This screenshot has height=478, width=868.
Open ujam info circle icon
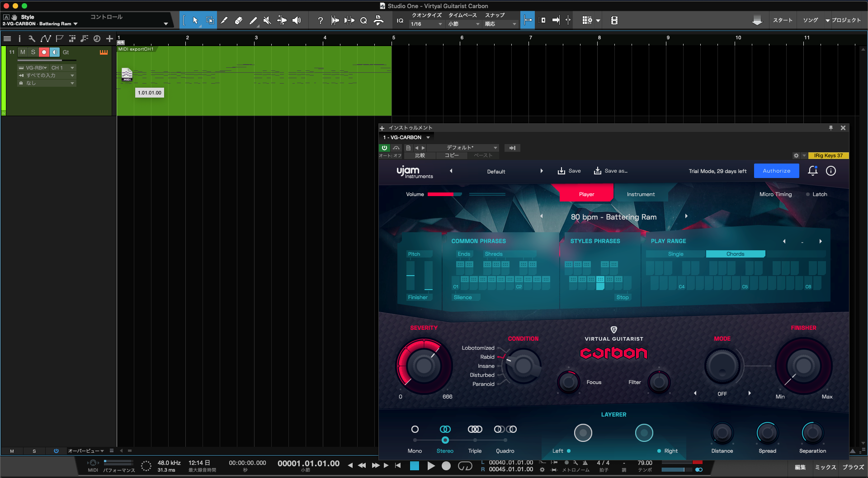point(831,171)
